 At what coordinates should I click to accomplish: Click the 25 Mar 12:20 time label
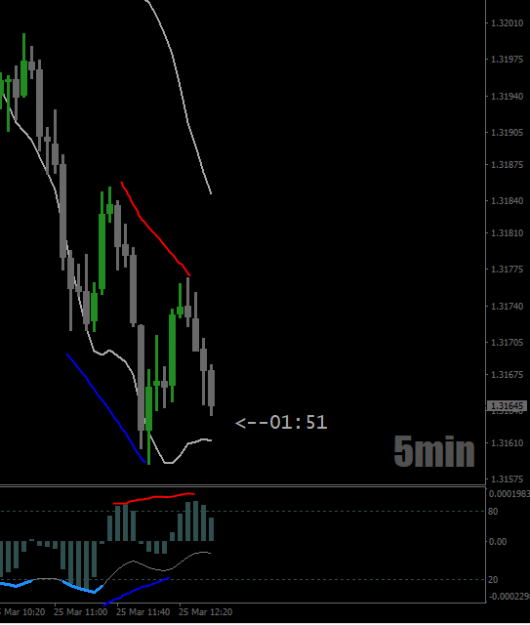(205, 612)
